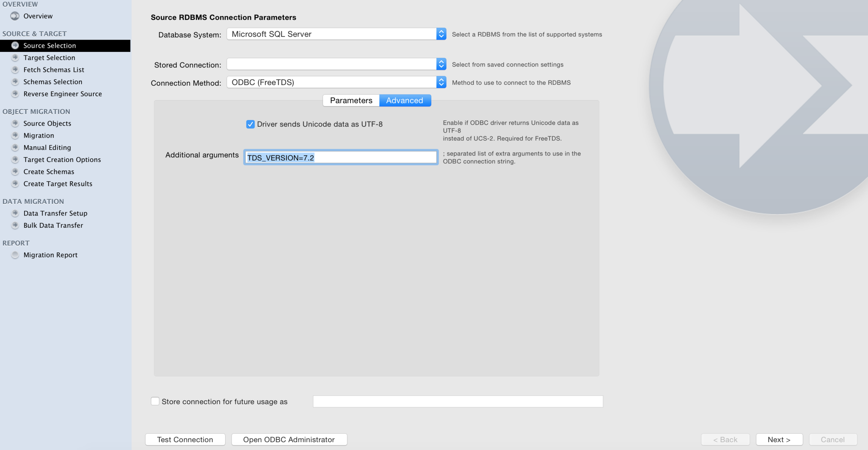The image size is (868, 450).
Task: Expand the Stored Connection dropdown
Action: tap(441, 64)
